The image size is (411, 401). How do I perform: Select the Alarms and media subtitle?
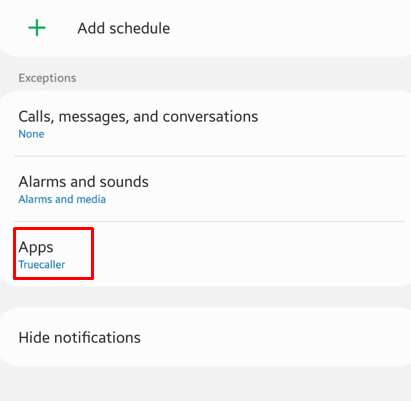(x=62, y=199)
